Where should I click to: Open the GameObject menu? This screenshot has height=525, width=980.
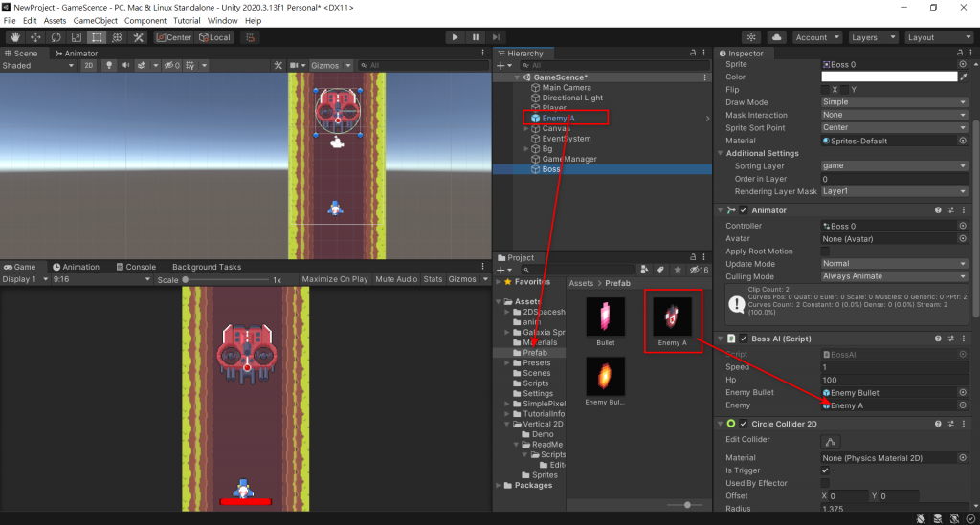(x=95, y=21)
